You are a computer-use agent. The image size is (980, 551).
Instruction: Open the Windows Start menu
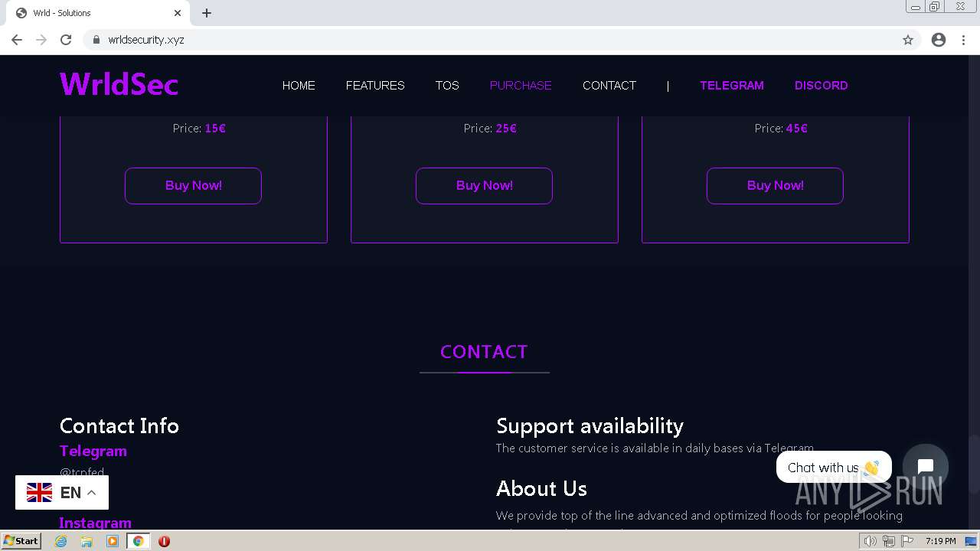[x=21, y=540]
